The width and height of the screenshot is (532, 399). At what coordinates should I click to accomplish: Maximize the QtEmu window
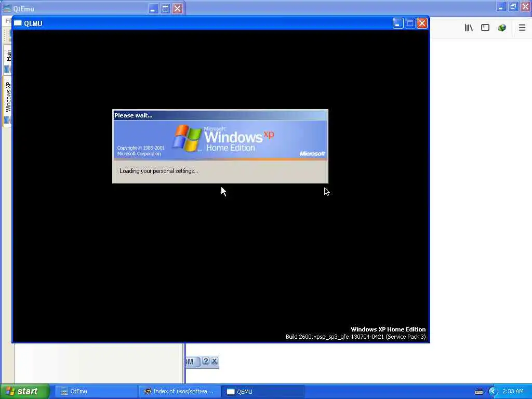pyautogui.click(x=166, y=8)
